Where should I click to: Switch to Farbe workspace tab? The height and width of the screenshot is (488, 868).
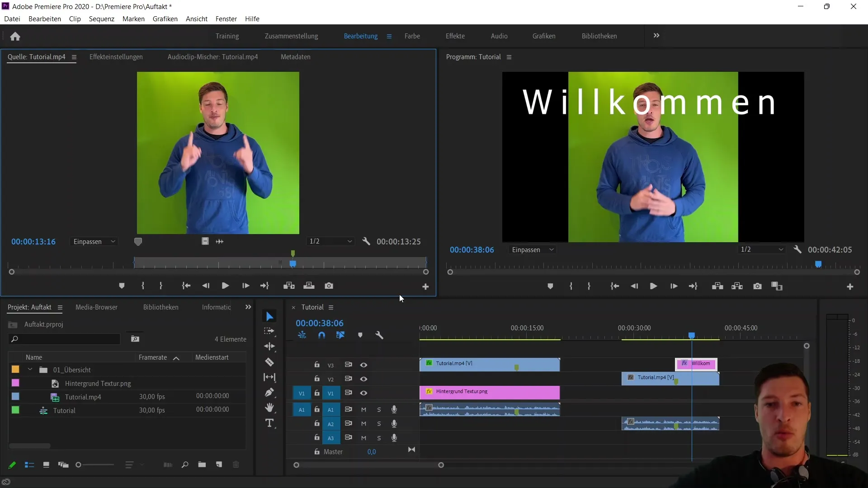coord(413,36)
